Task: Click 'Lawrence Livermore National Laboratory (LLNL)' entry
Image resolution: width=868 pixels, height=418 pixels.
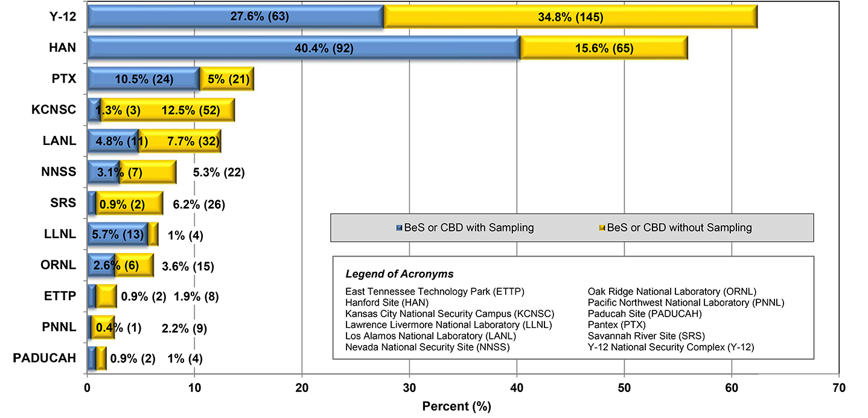Action: click(448, 325)
